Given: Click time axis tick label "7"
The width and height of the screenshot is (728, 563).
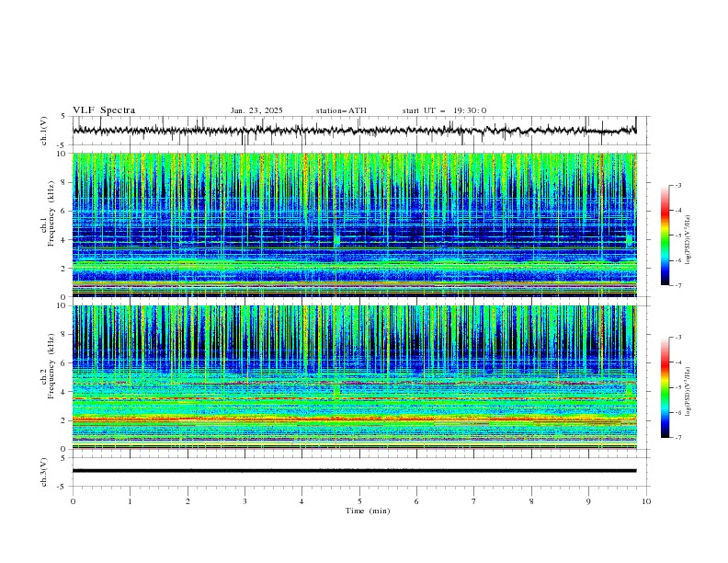Looking at the screenshot, I should pyautogui.click(x=474, y=501).
